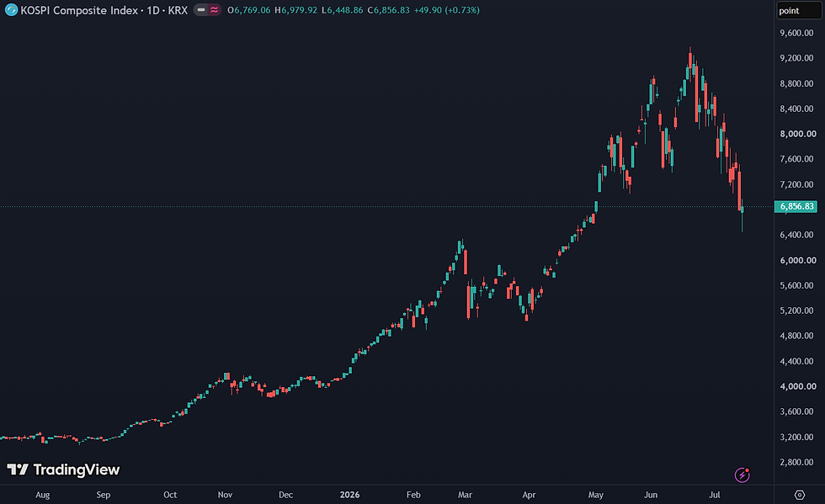
Task: Click the pink approximate-data status icon
Action: (214, 10)
